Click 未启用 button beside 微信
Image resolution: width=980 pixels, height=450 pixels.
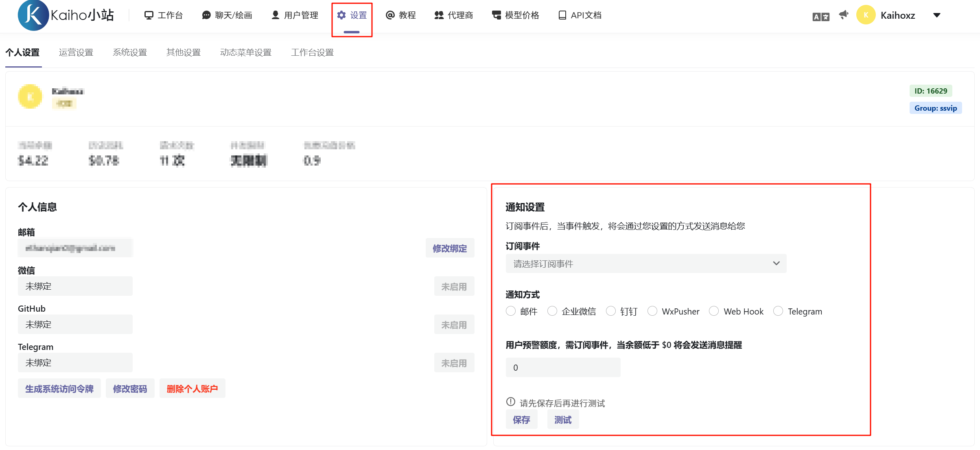pyautogui.click(x=454, y=286)
